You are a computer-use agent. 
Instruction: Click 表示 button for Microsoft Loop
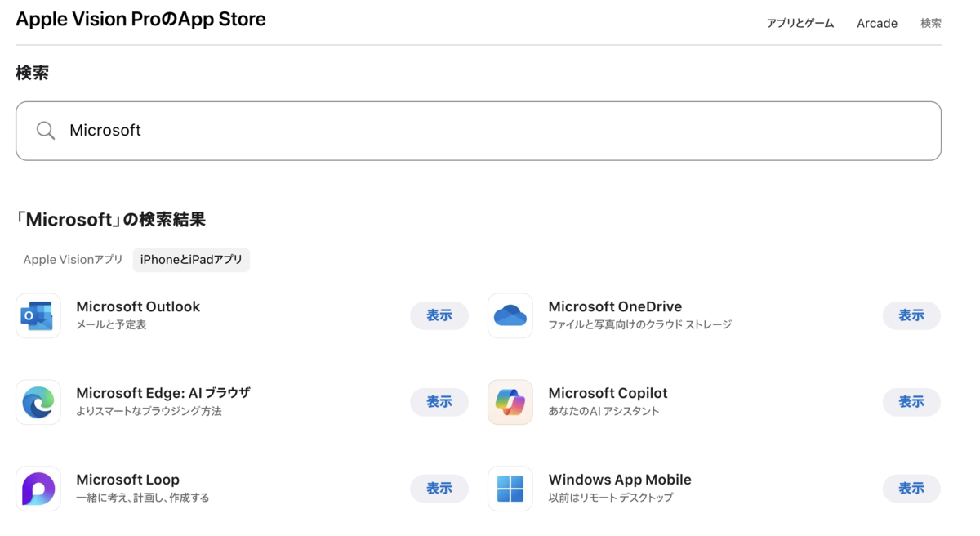click(439, 489)
